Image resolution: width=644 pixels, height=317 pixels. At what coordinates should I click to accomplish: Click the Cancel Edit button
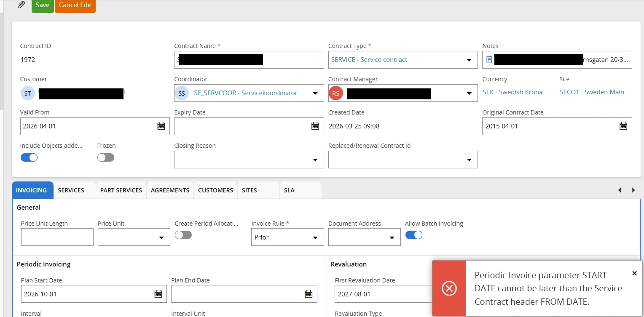pyautogui.click(x=75, y=5)
